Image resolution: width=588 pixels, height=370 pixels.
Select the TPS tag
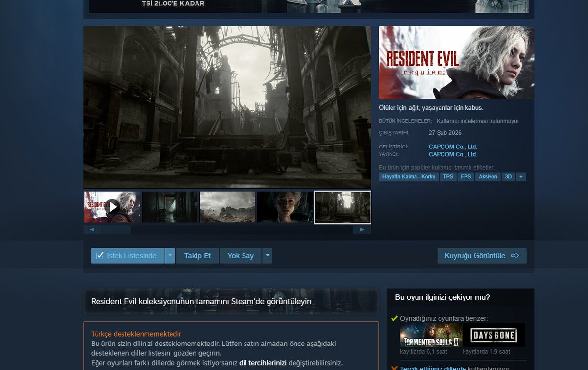pyautogui.click(x=448, y=177)
